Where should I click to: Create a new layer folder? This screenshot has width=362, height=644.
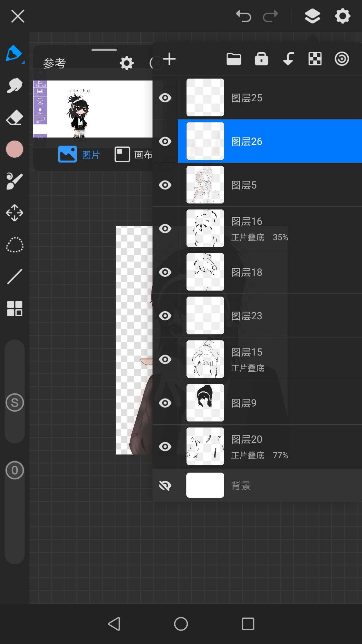[x=234, y=59]
